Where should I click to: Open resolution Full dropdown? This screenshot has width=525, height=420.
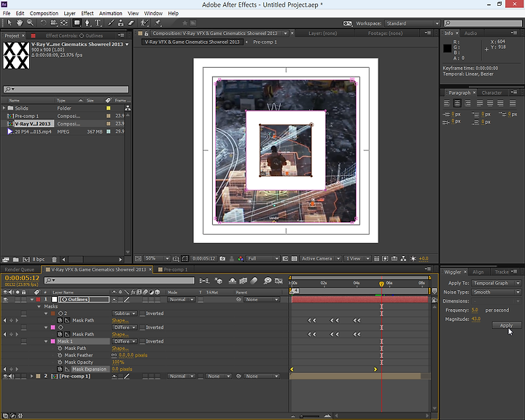[x=262, y=259]
